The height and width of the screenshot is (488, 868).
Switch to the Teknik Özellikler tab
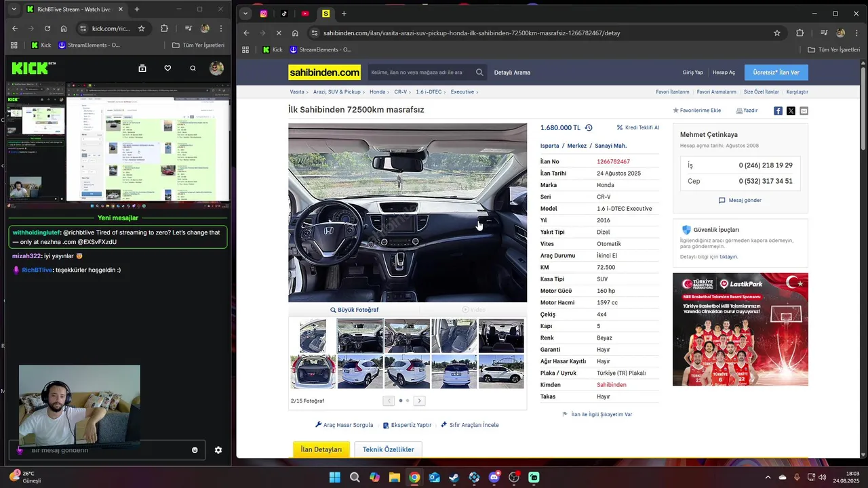(x=388, y=449)
